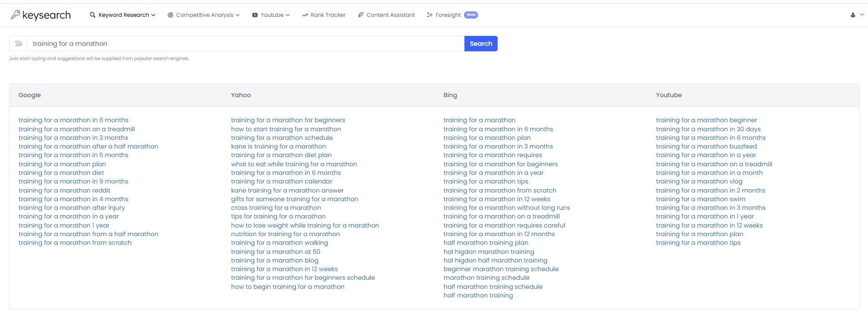Expand the Keyword Research dropdown arrow
The image size is (868, 317).
coord(153,15)
